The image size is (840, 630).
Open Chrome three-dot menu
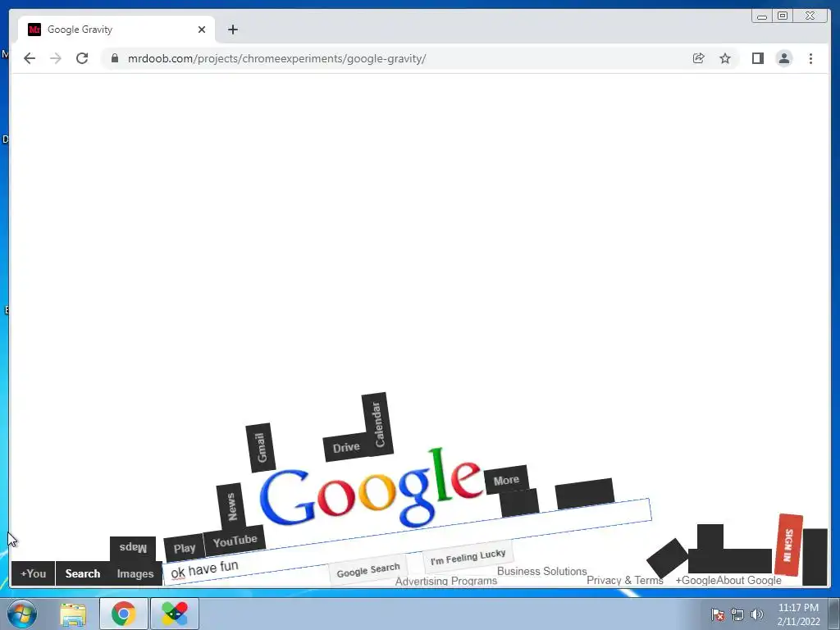point(810,58)
